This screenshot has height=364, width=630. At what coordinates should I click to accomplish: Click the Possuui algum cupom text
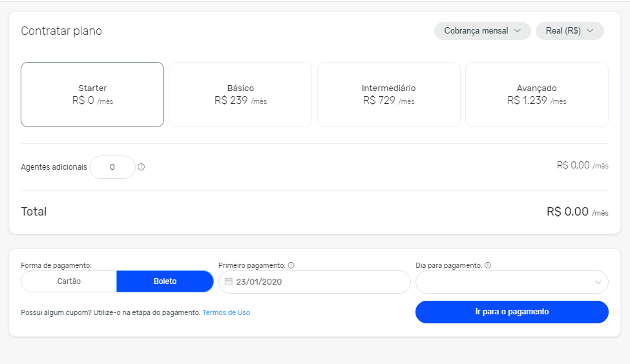pos(110,312)
